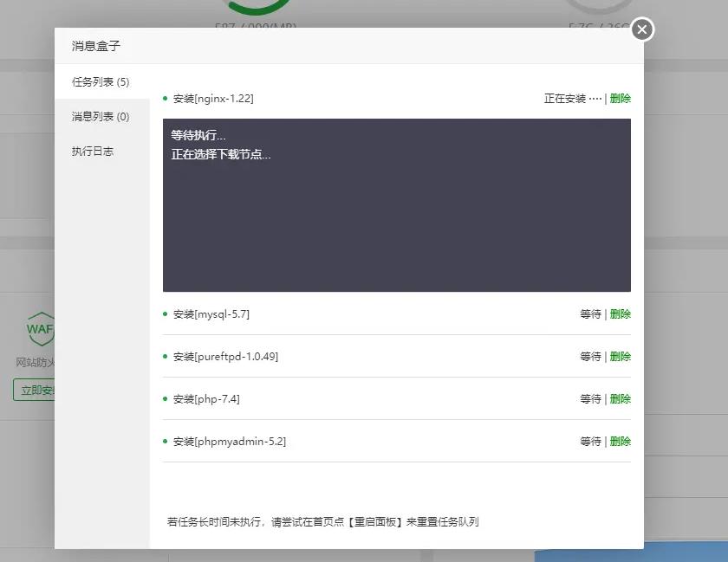This screenshot has height=562, width=728.
Task: Click green status dot beside php-7.4 task
Action: [x=166, y=398]
